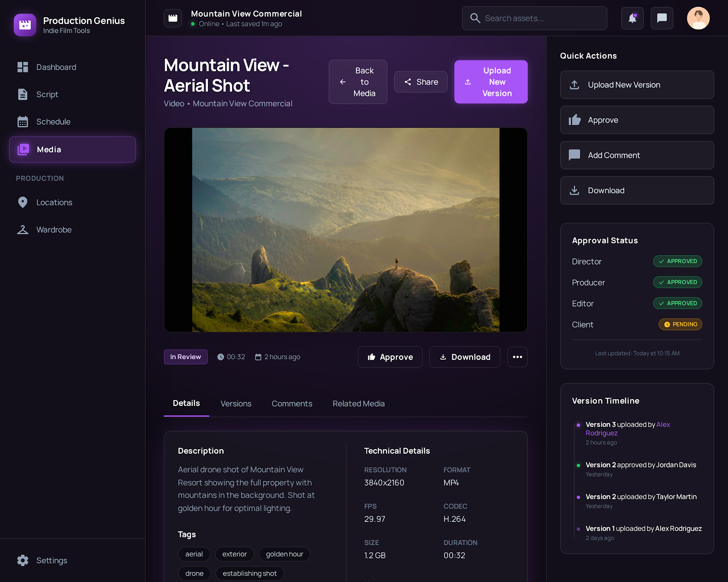Click the golden hour tag
The height and width of the screenshot is (582, 728).
pyautogui.click(x=284, y=554)
